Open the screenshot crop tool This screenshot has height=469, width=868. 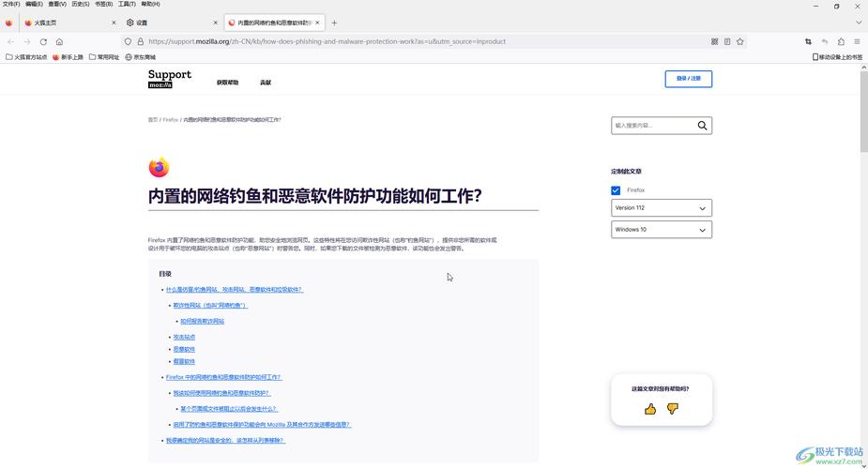(x=808, y=41)
